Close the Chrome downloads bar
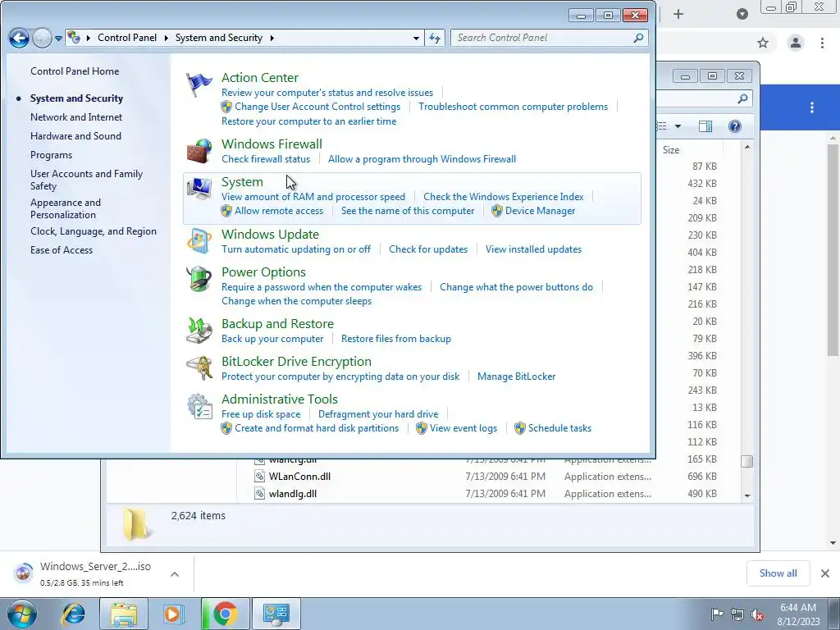840x630 pixels. click(825, 573)
